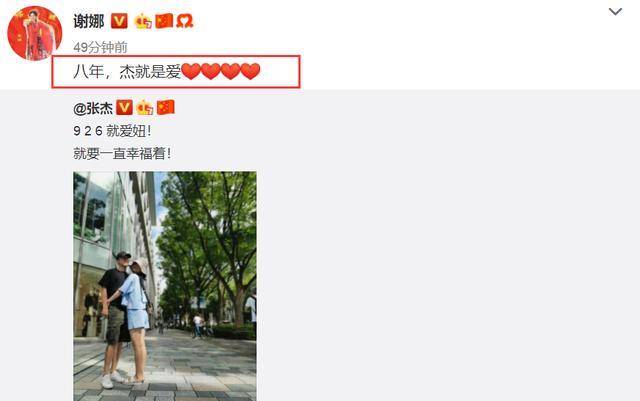Image resolution: width=640 pixels, height=401 pixels.
Task: Click the text 就要一直幸福着!
Action: pos(122,154)
